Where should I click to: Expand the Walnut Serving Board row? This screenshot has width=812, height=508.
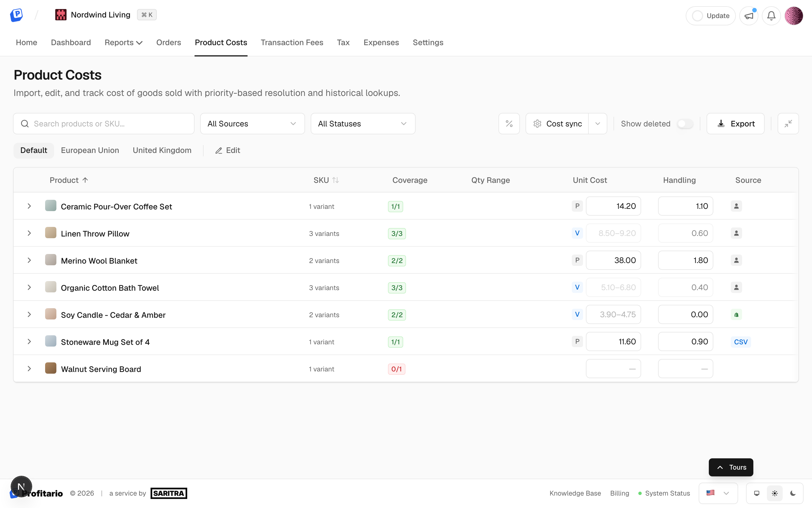(29, 369)
